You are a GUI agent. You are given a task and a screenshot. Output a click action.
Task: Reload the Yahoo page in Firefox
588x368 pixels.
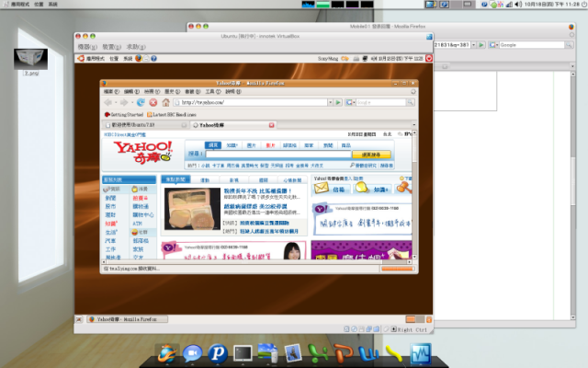[x=141, y=102]
